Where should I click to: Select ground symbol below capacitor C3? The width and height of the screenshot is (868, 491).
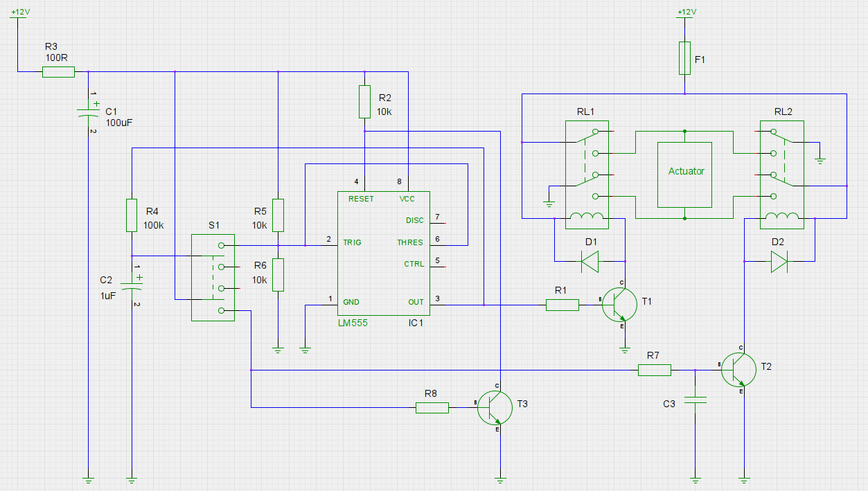click(695, 479)
